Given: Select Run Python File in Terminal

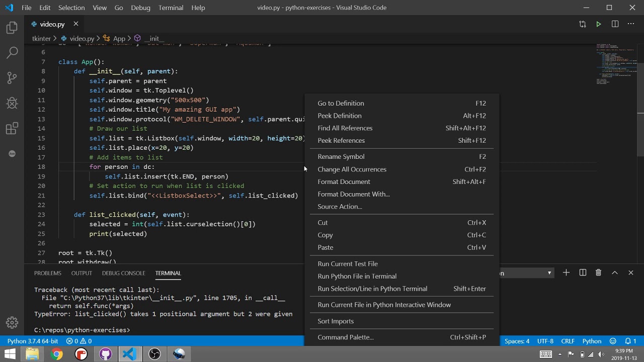Looking at the screenshot, I should [357, 276].
